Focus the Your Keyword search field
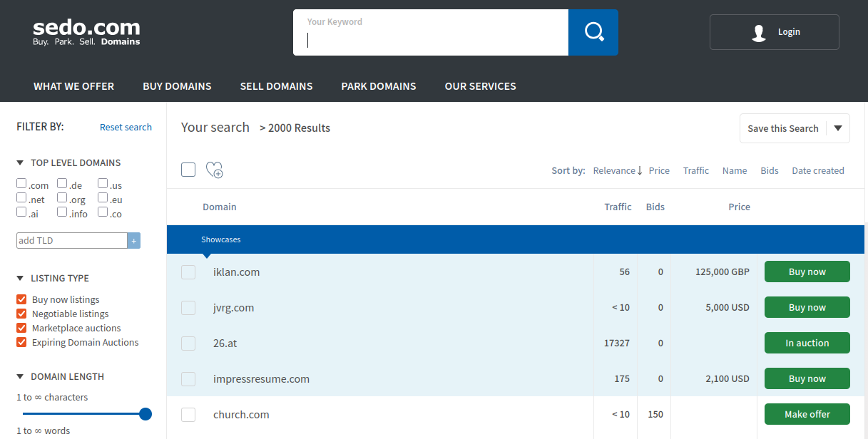868x439 pixels. coord(431,32)
